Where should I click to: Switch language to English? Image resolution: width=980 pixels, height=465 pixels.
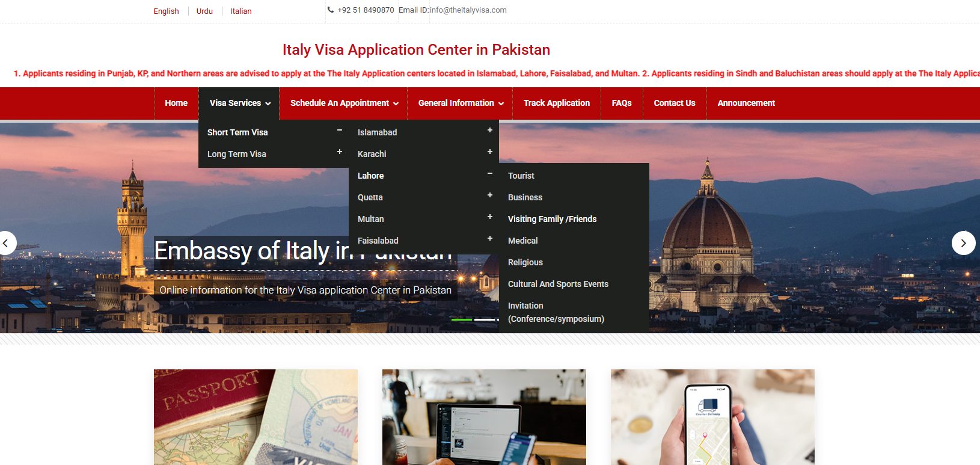coord(166,11)
